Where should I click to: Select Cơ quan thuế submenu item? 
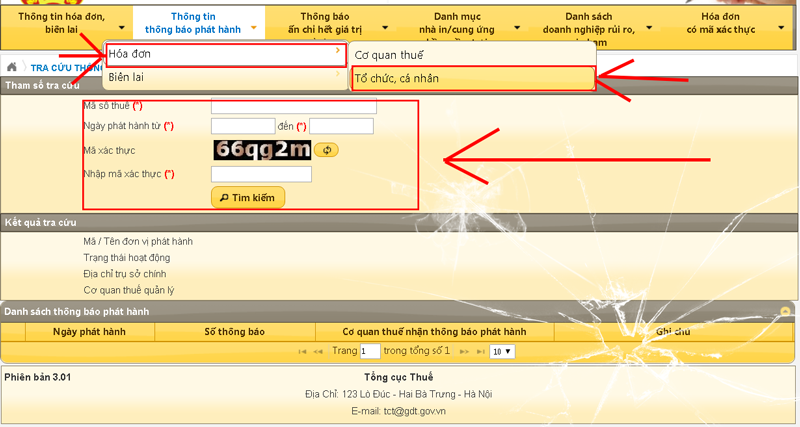pos(473,55)
